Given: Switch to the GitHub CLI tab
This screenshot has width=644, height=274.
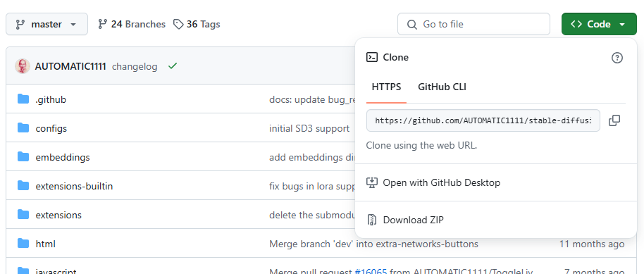Looking at the screenshot, I should pos(442,87).
